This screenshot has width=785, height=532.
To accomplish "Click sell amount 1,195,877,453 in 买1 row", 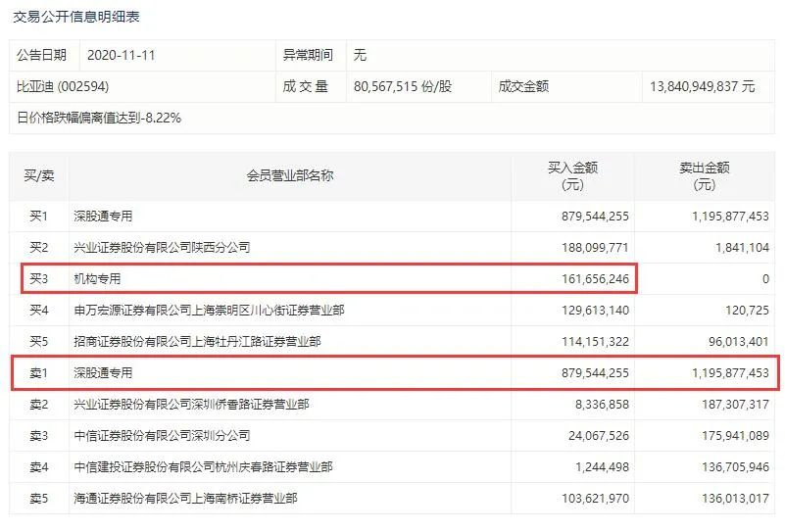I will point(730,217).
